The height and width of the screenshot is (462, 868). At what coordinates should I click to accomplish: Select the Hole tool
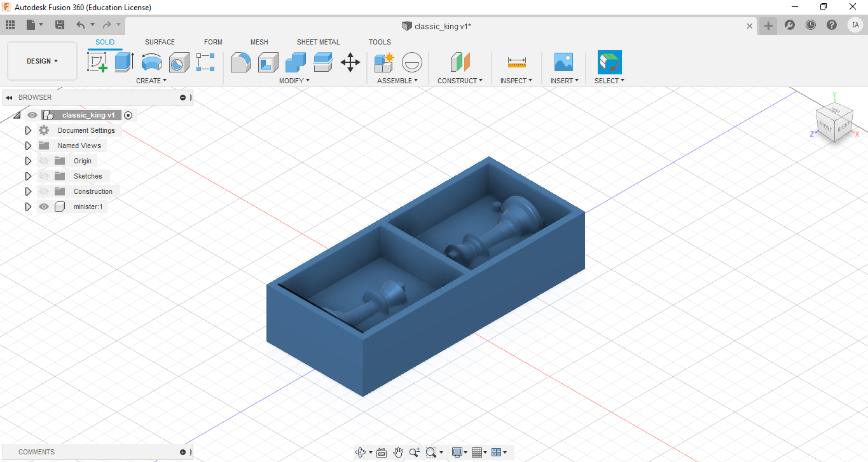click(179, 62)
